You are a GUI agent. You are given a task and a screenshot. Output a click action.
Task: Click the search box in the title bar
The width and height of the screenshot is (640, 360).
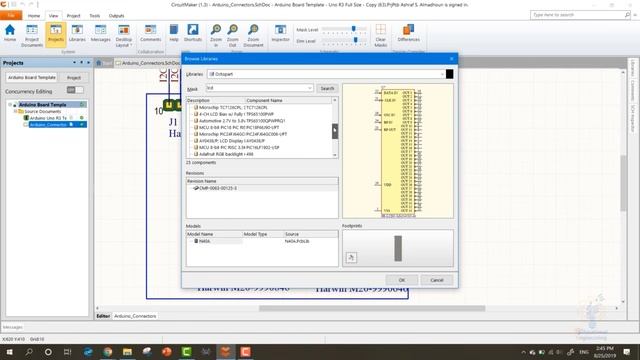click(x=581, y=15)
